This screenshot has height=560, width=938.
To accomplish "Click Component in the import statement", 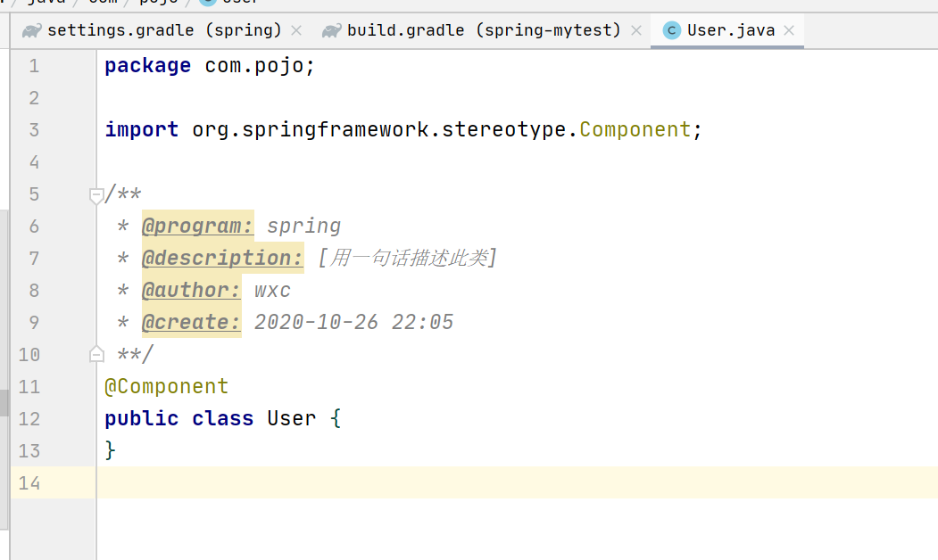I will [x=635, y=129].
